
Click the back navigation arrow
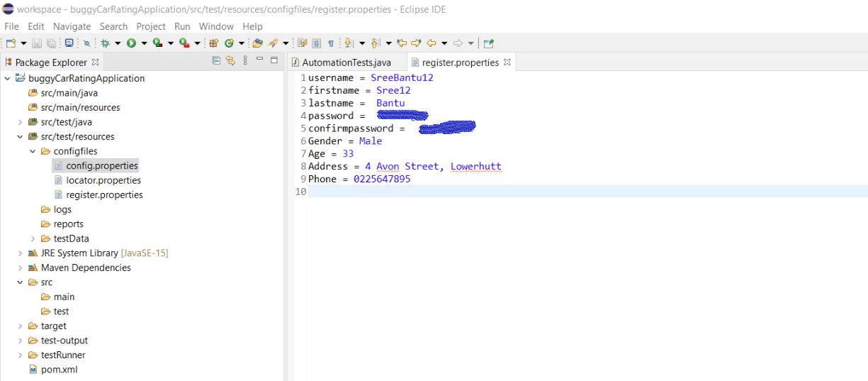point(431,43)
